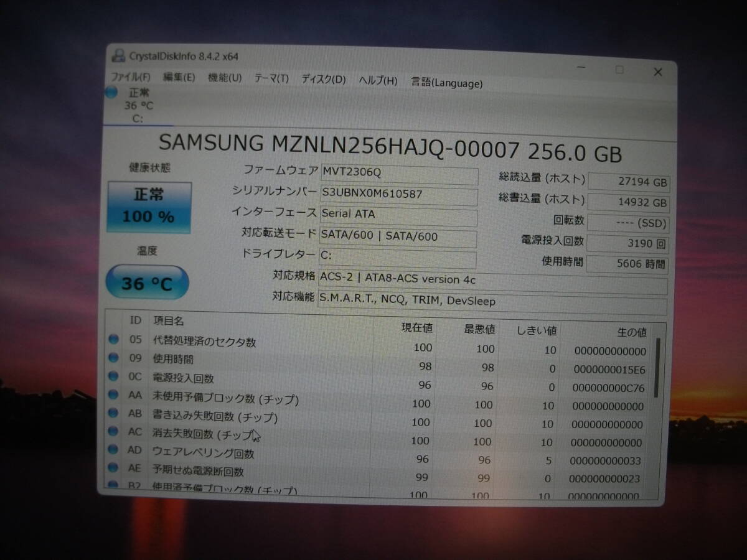
Task: Click the status dot of row 05
Action: pos(113,339)
